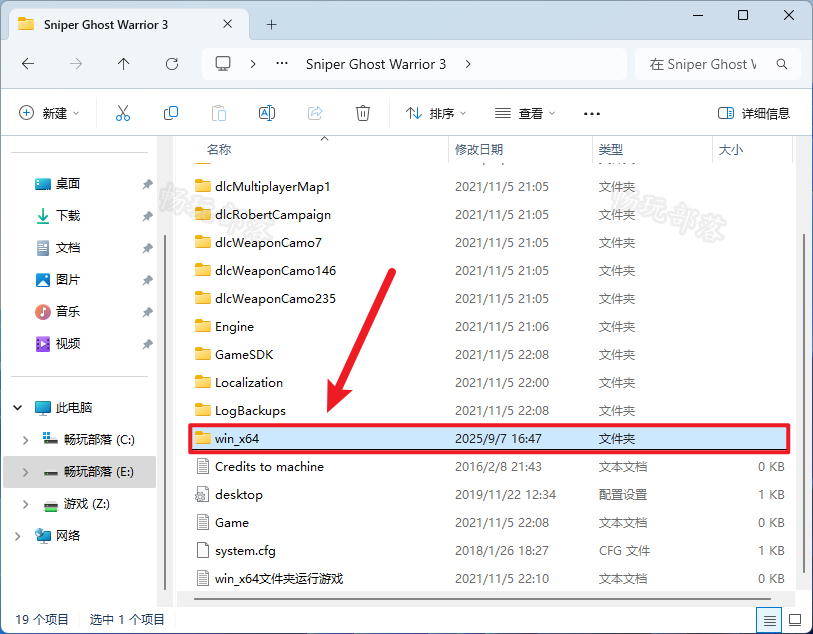
Task: Click the Cut scissors icon
Action: [123, 113]
